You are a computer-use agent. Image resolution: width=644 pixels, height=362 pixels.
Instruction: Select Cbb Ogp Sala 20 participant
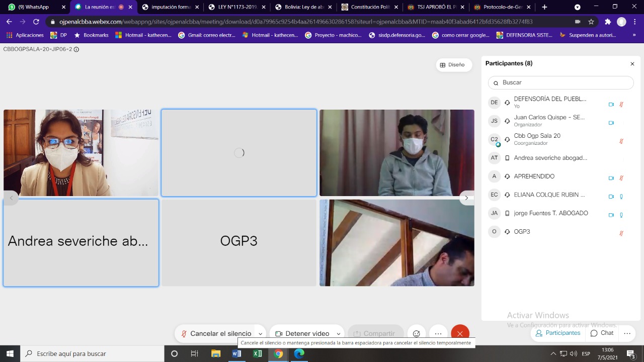pos(560,139)
